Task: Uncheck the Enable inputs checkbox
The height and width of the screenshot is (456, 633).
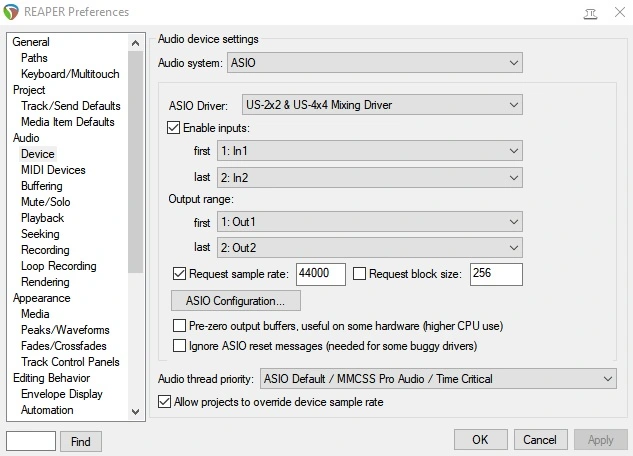Action: 174,128
